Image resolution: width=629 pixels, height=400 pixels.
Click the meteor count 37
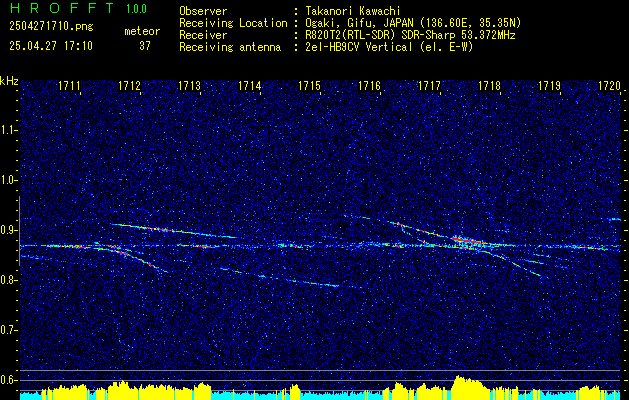(144, 46)
